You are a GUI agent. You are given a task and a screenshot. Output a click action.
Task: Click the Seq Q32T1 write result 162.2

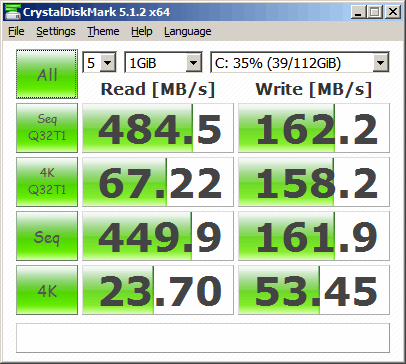pos(314,128)
